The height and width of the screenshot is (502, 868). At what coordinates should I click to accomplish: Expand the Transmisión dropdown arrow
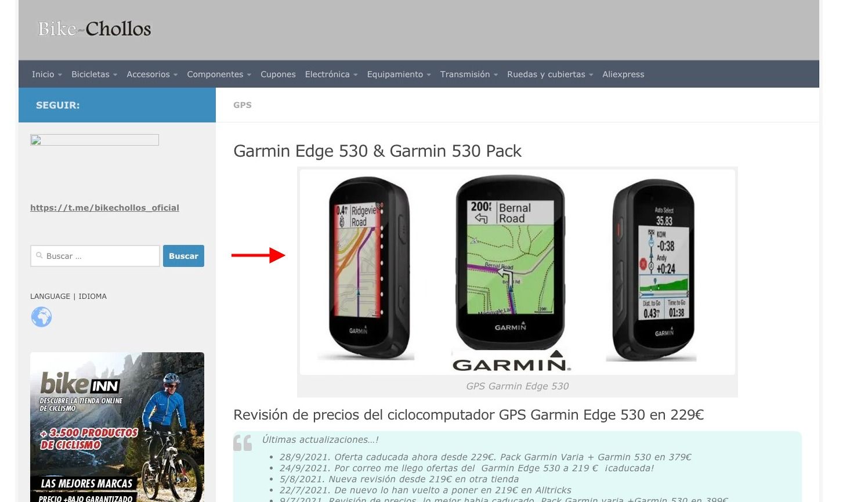pyautogui.click(x=496, y=75)
